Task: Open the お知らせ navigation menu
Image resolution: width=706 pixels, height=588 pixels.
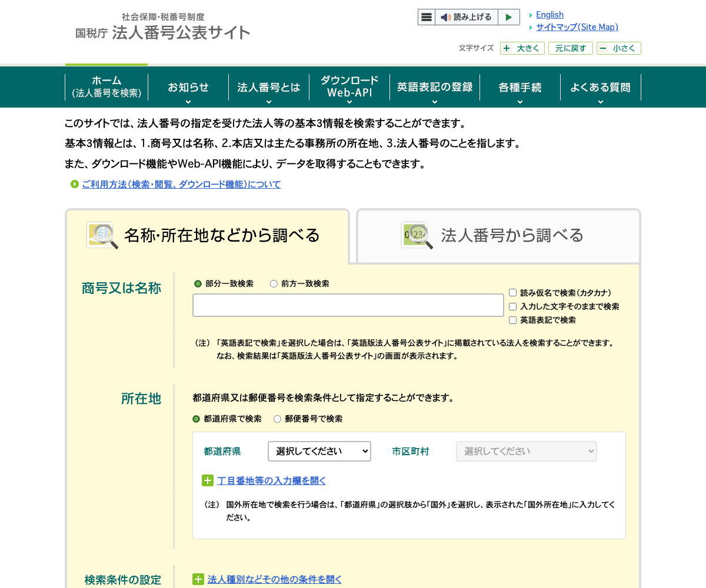Action: [188, 87]
